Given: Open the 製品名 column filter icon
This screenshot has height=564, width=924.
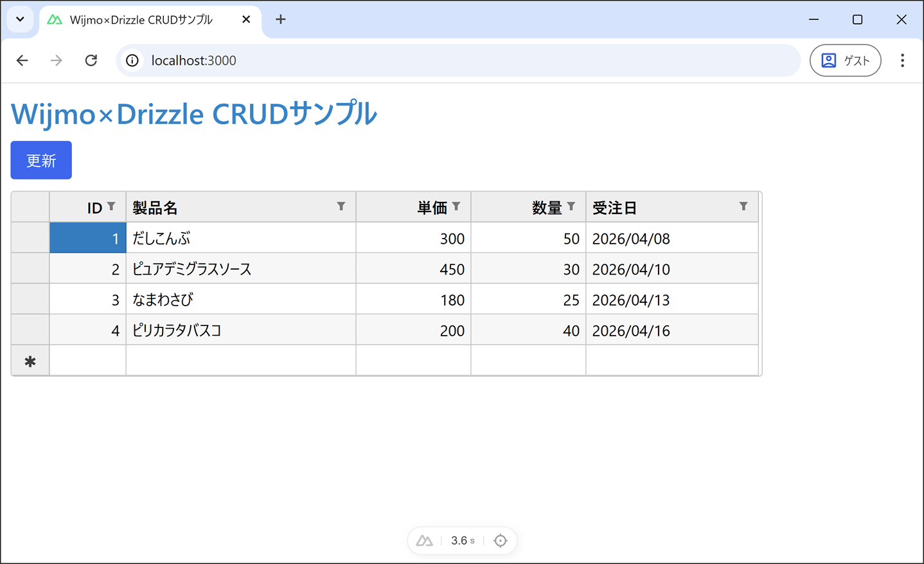Looking at the screenshot, I should click(x=341, y=206).
